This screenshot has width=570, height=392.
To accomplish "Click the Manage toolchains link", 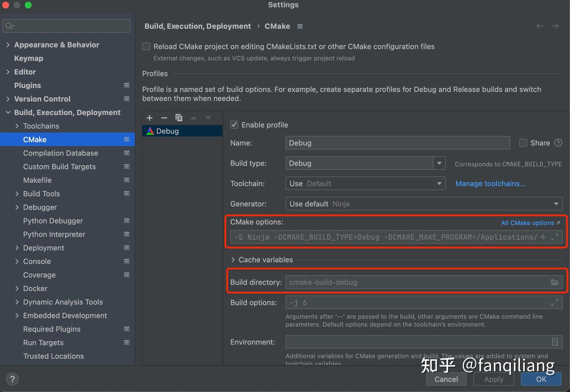I will click(490, 184).
